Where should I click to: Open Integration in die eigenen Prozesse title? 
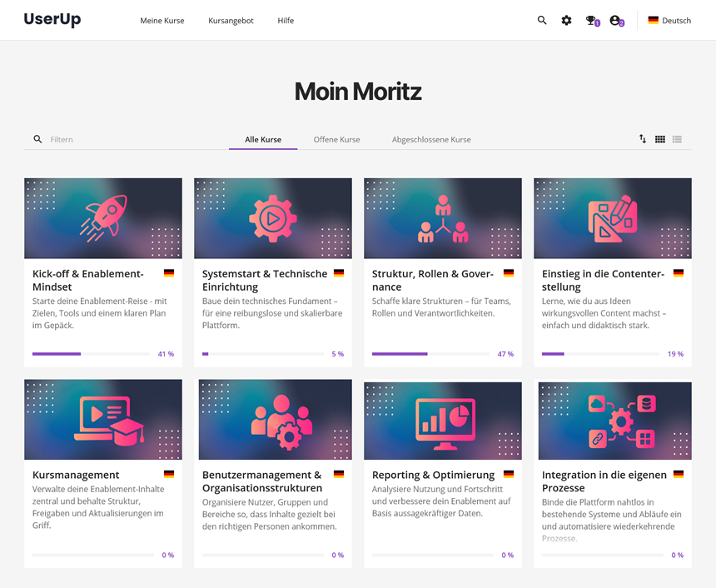coord(604,481)
